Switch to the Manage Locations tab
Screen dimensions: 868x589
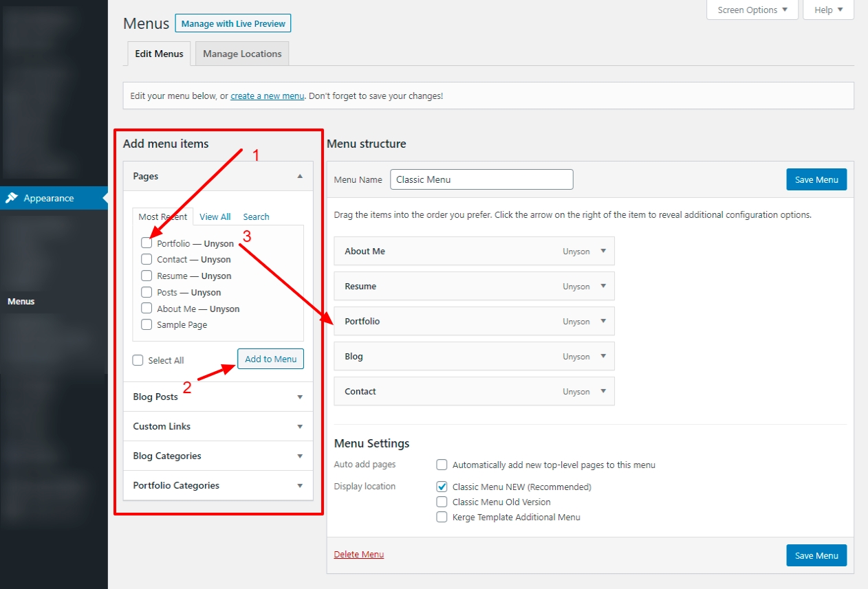tap(242, 54)
